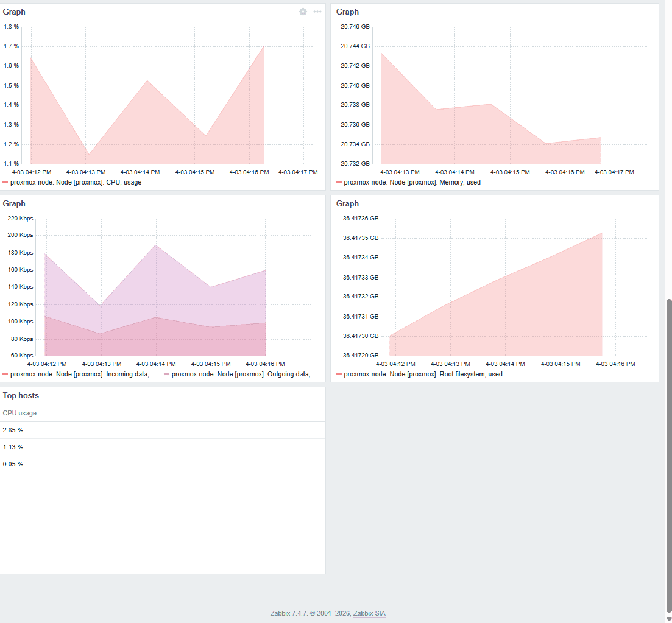Click the 36.41729 GB axis label on filesystem graph
Viewport: 672px width, 623px height.
click(x=361, y=356)
